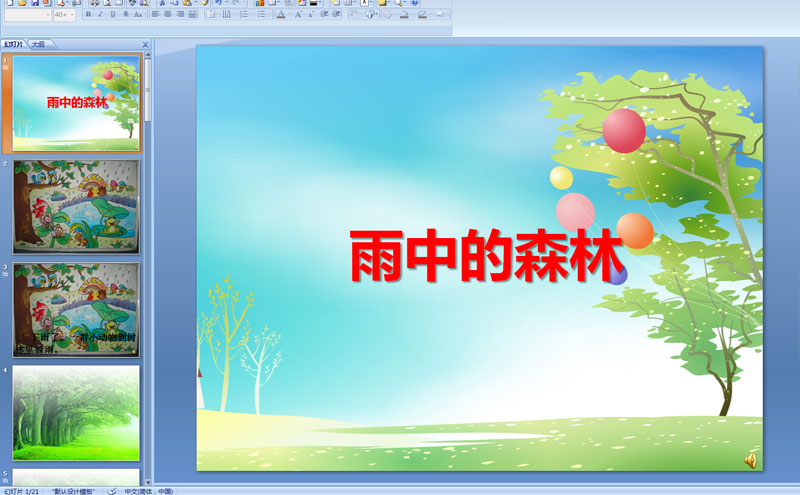Select slide 1 thumbnail
Image resolution: width=800 pixels, height=495 pixels.
point(76,103)
